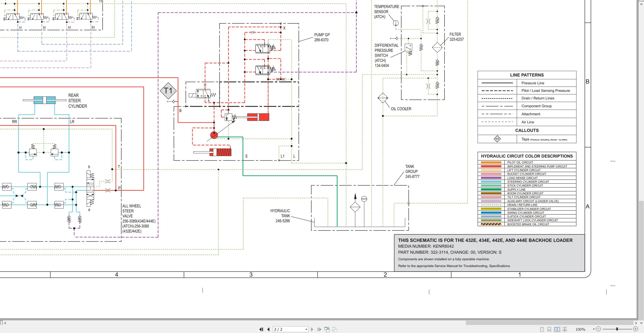The image size is (644, 333).
Task: Click the 100% zoom value
Action: tap(580, 329)
